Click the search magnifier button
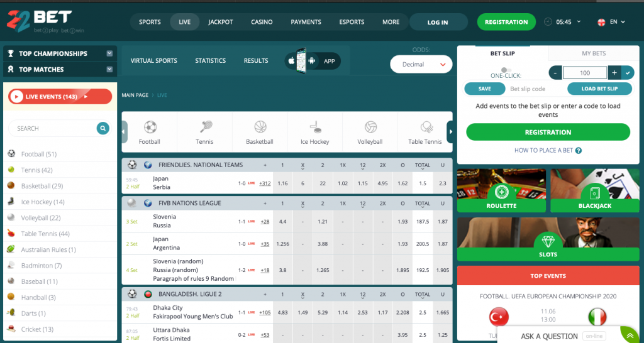 [x=103, y=128]
